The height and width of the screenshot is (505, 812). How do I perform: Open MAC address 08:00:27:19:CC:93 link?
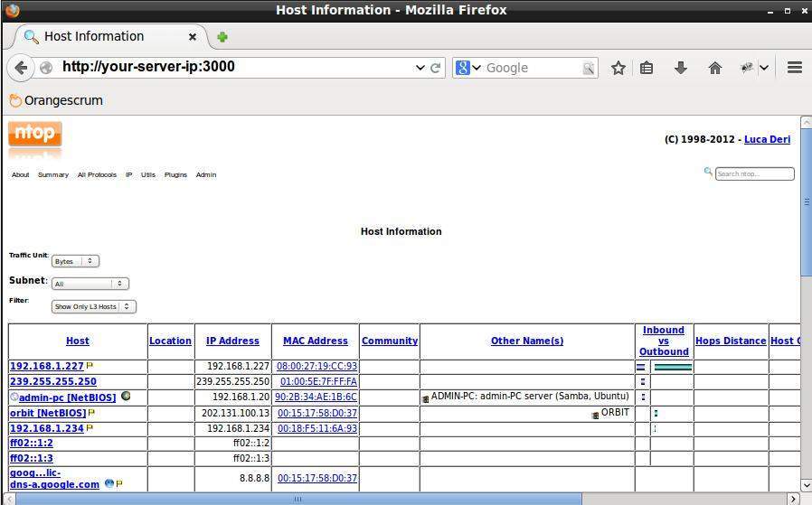[316, 366]
